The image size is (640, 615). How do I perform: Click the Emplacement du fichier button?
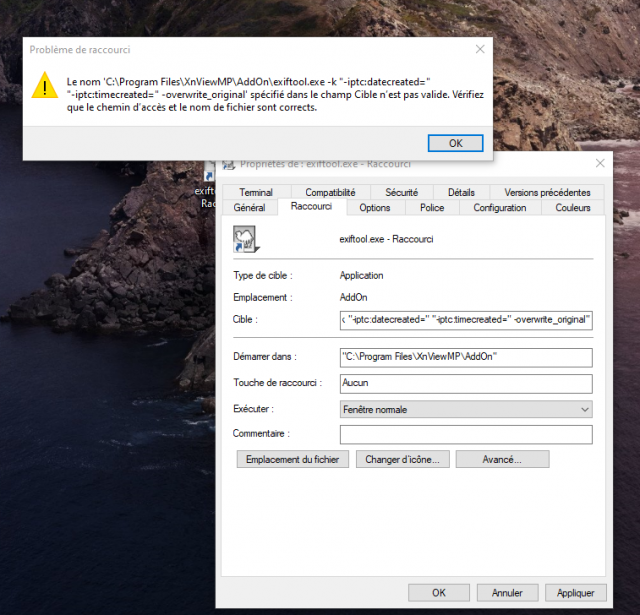coord(293,460)
